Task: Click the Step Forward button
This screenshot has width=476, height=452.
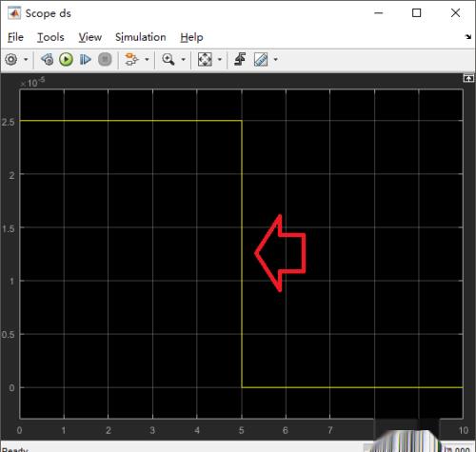Action: [85, 60]
